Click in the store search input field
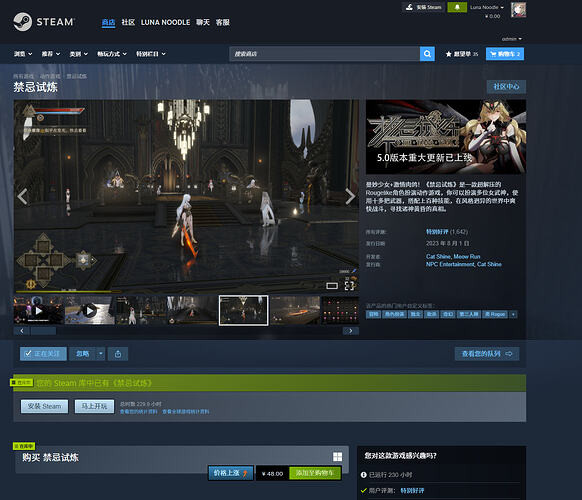This screenshot has height=500, width=582. click(x=324, y=54)
